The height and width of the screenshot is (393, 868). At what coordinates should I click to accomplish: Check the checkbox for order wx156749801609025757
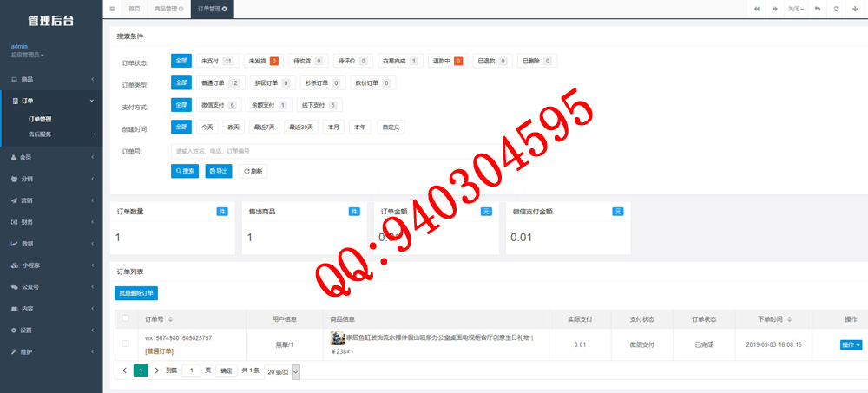[x=126, y=344]
